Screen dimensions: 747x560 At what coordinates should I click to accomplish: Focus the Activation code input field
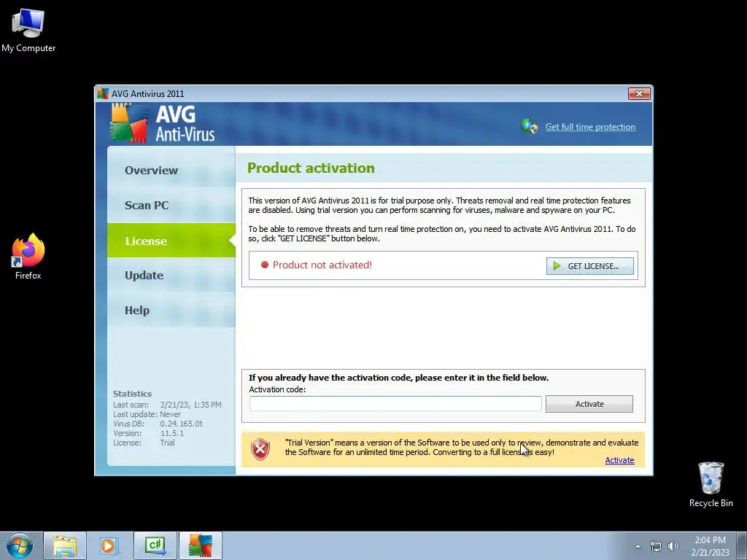click(x=395, y=404)
